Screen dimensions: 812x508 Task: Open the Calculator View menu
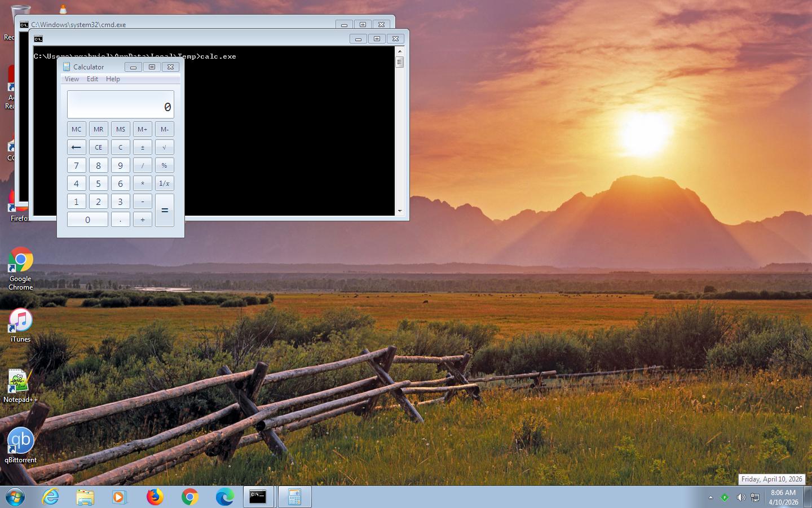point(72,79)
